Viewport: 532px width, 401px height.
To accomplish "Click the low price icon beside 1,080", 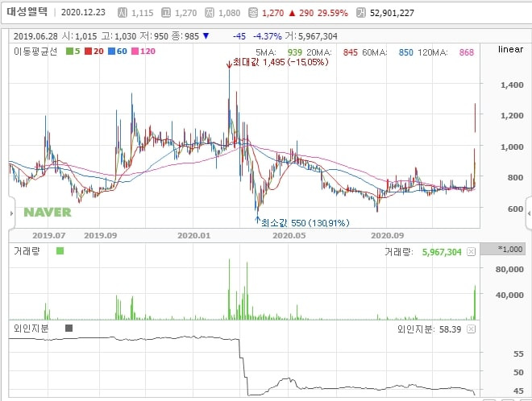I will [210, 13].
